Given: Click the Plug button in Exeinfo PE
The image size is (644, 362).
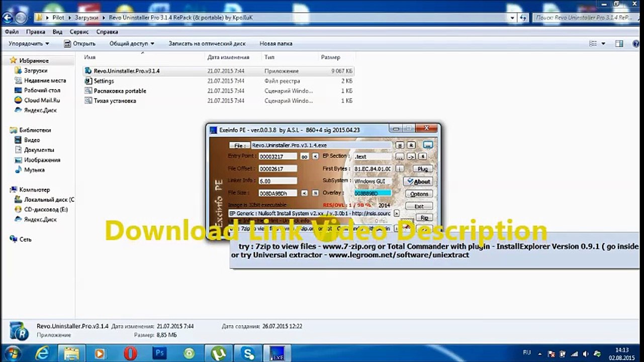Looking at the screenshot, I should pos(422,168).
